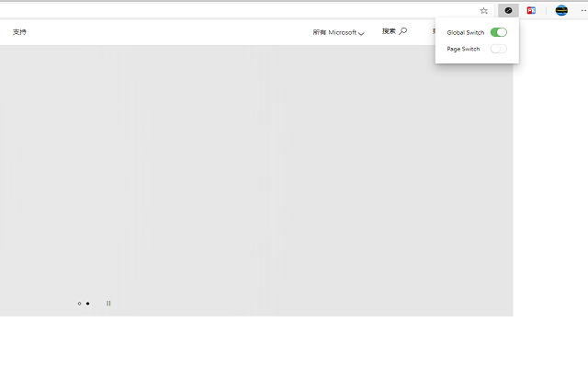Open the 支持 link

pyautogui.click(x=19, y=32)
